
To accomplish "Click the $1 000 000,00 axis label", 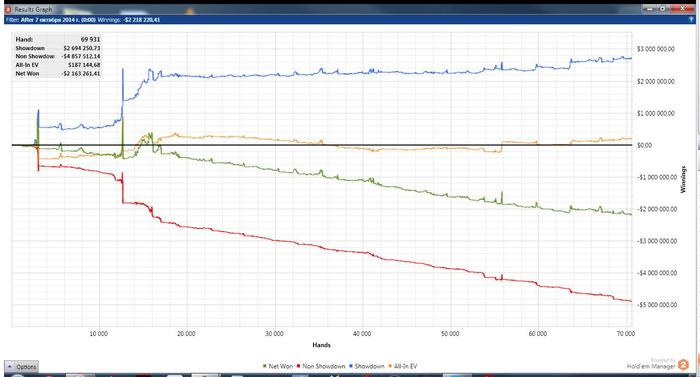I will coord(656,113).
